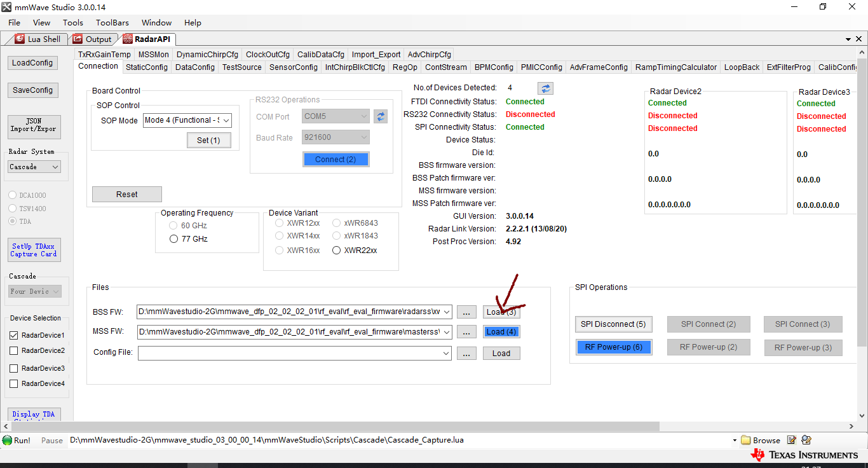This screenshot has width=868, height=468.
Task: Click RF Power-up (6) button
Action: [x=614, y=347]
